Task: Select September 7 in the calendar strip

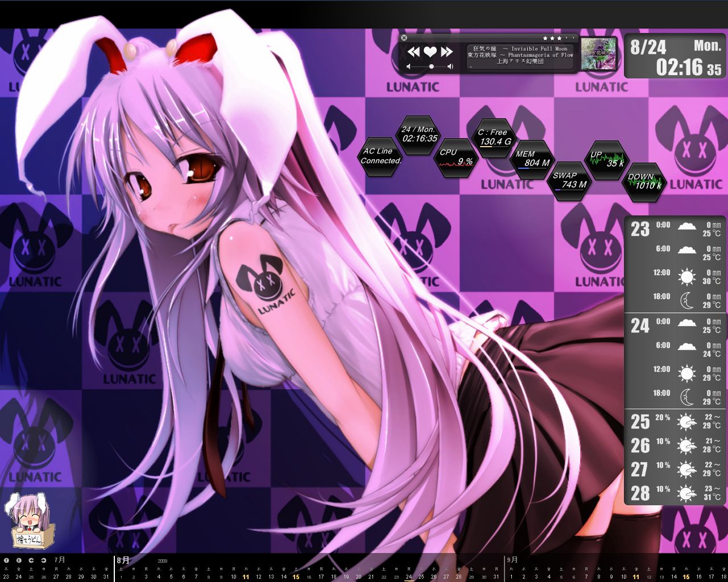Action: [x=586, y=577]
